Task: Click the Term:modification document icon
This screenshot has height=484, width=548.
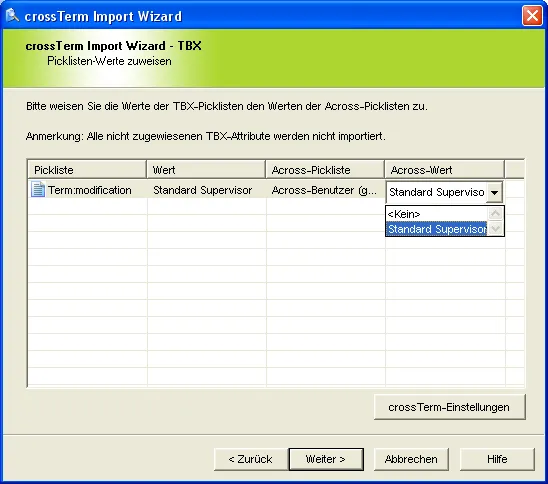Action: (38, 189)
